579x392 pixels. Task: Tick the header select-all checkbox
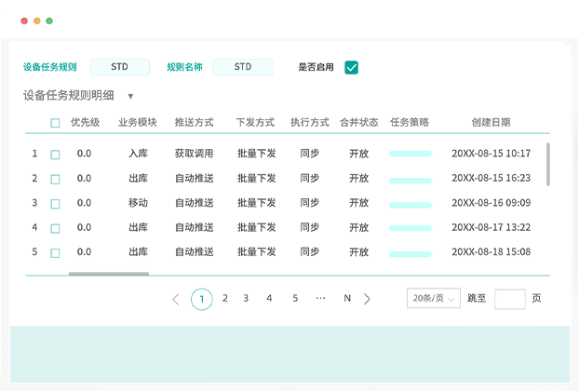(55, 123)
